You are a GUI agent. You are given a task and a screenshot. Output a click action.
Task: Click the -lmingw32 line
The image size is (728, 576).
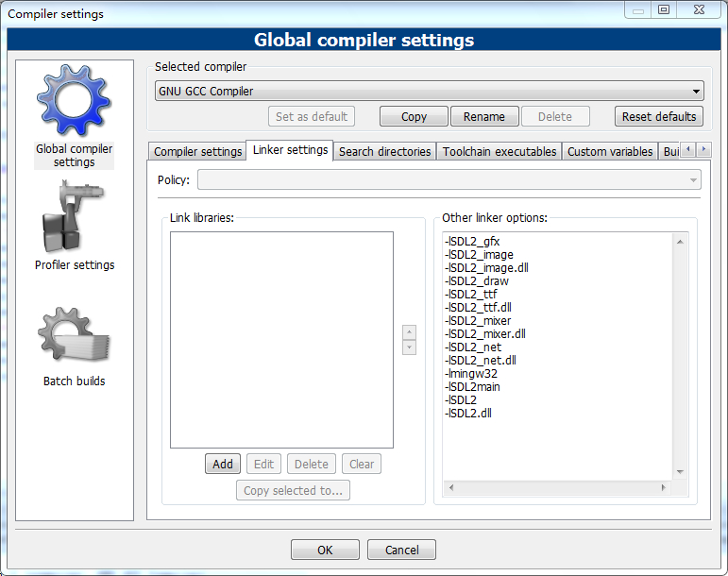coord(471,374)
